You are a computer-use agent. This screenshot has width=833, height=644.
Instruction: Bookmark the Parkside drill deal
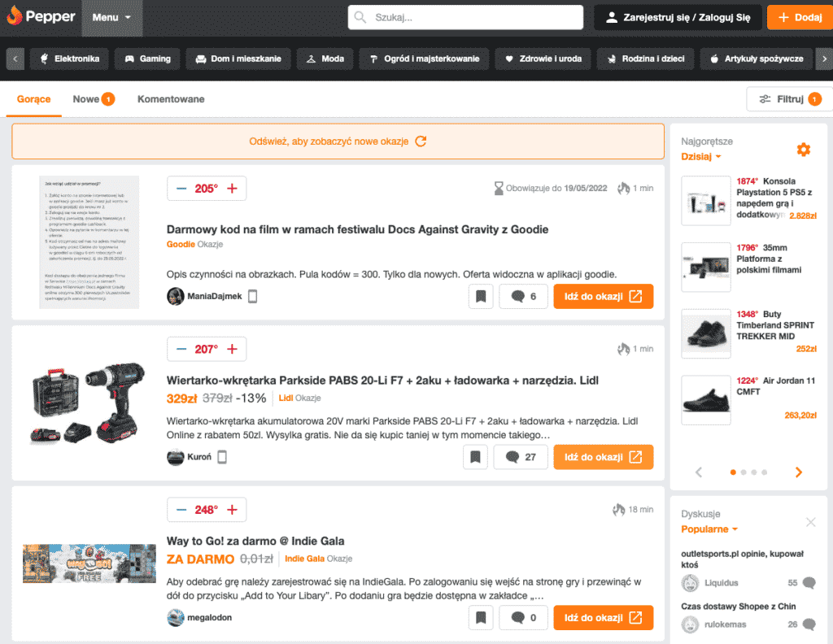[475, 457]
